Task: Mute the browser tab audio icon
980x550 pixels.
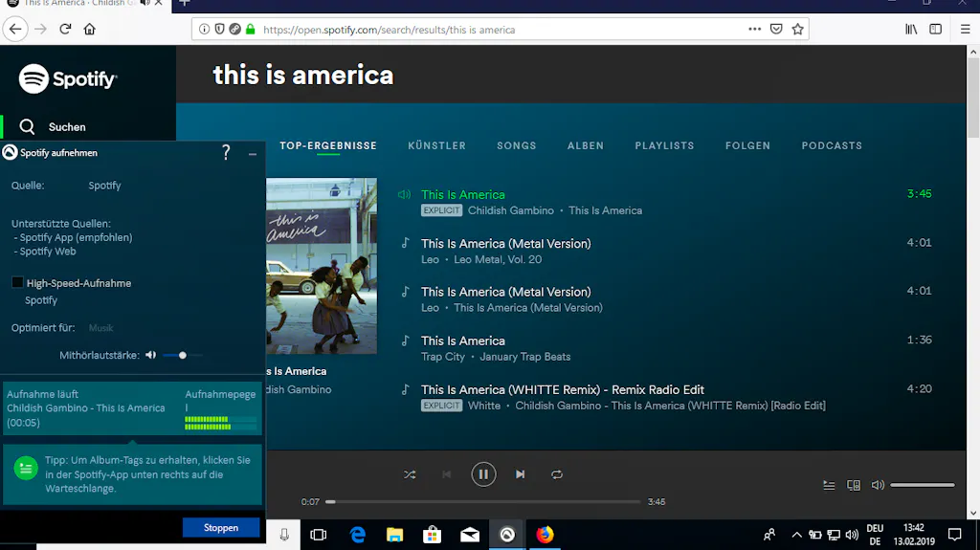Action: pyautogui.click(x=145, y=3)
